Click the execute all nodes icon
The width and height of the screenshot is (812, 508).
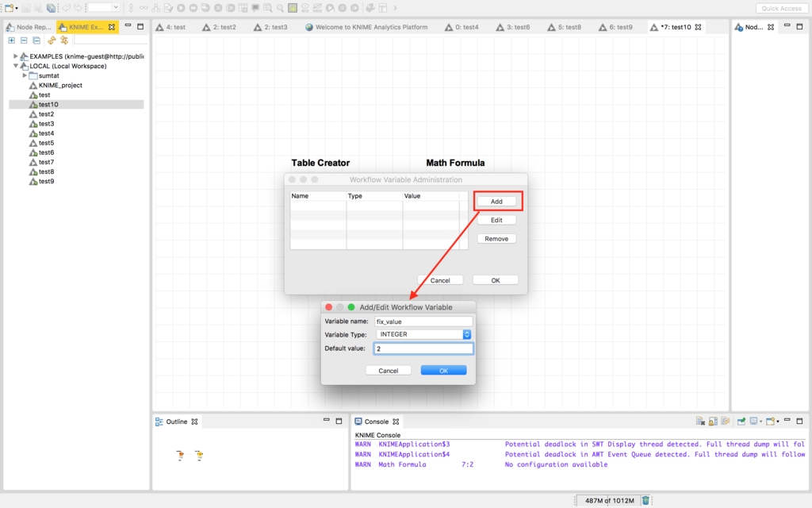click(x=193, y=8)
